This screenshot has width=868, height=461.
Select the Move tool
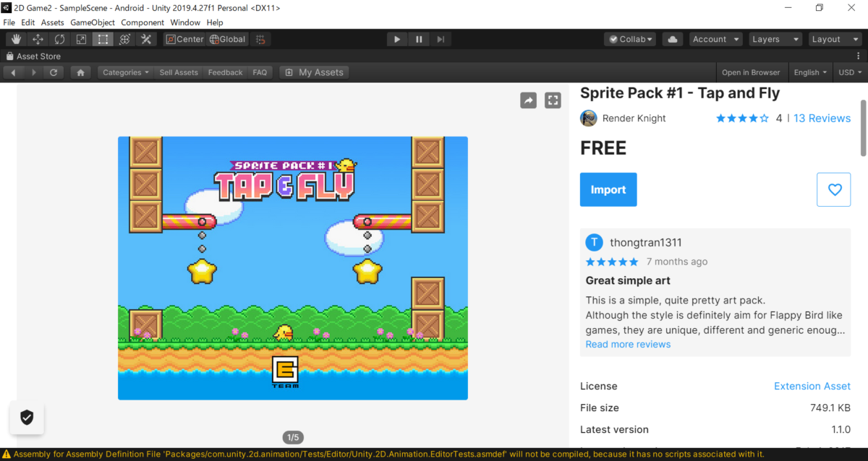[38, 39]
